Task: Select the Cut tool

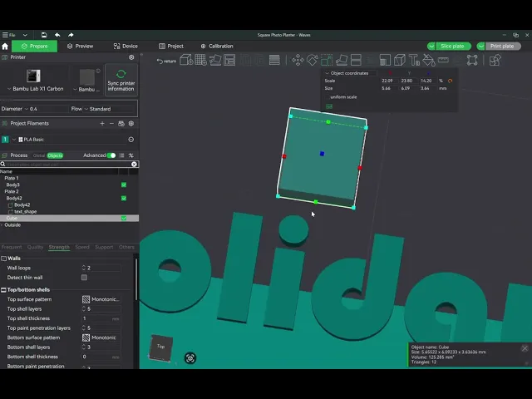Action: coord(356,60)
